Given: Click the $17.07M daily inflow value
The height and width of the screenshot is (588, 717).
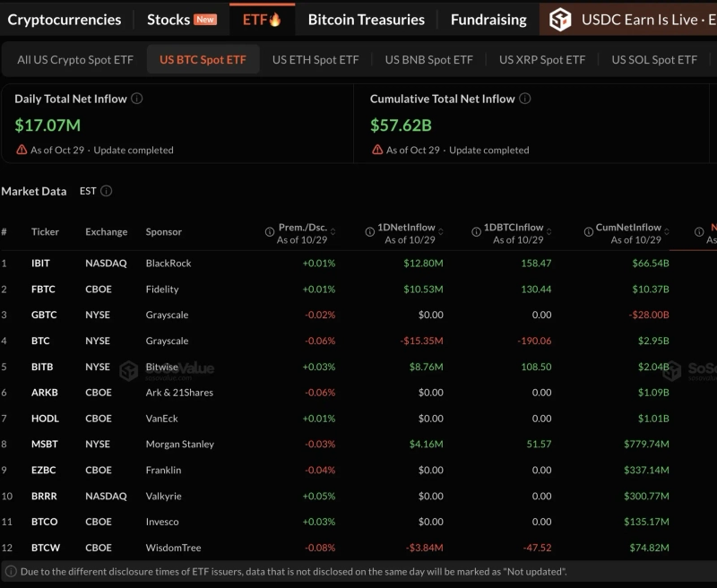Looking at the screenshot, I should click(48, 125).
